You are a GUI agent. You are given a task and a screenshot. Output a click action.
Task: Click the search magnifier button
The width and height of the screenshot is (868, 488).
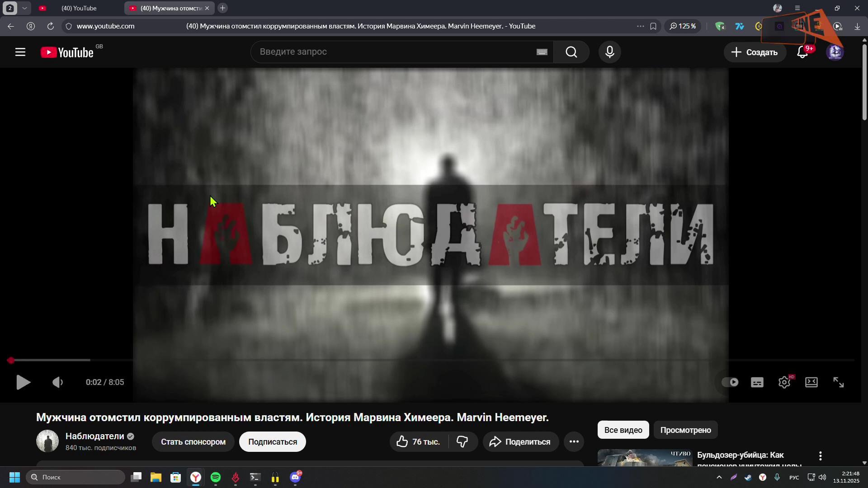(571, 52)
